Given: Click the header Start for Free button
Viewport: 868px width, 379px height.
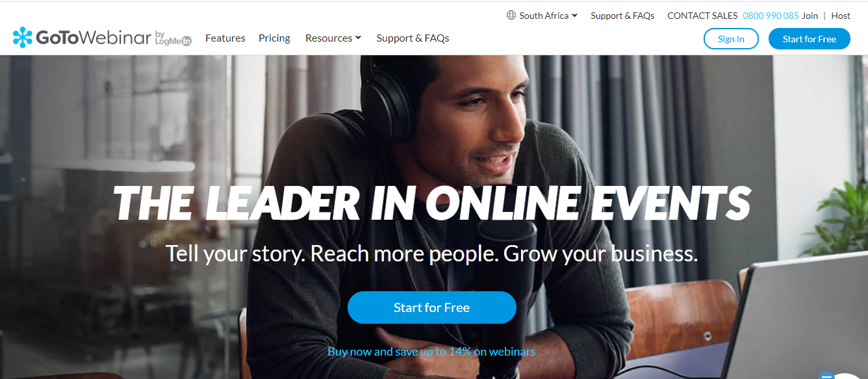Looking at the screenshot, I should pos(809,39).
